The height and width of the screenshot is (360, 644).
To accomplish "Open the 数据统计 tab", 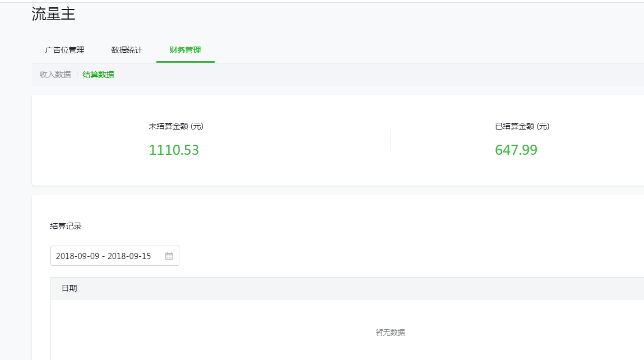I will point(127,50).
